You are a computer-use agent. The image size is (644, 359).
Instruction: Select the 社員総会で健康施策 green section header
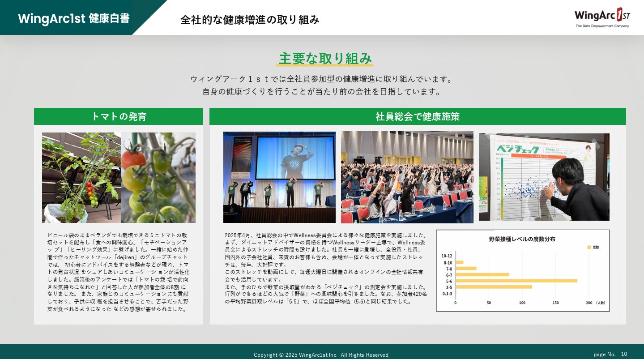[x=418, y=116]
